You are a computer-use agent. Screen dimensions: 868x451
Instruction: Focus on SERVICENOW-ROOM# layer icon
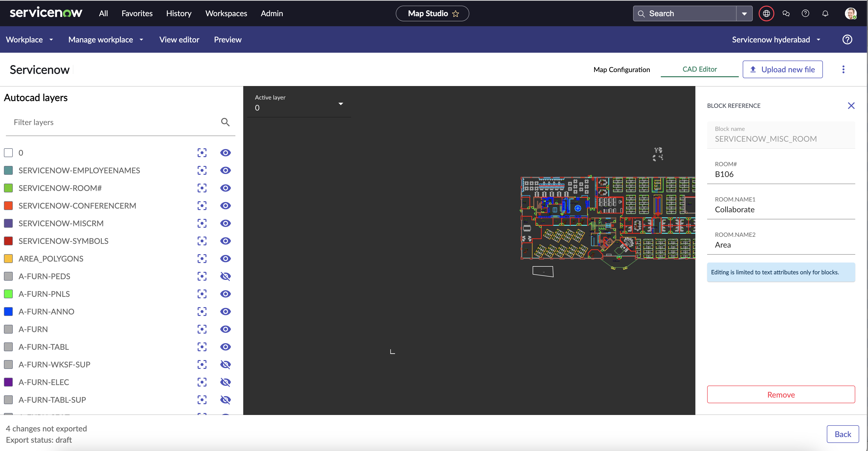pos(202,188)
